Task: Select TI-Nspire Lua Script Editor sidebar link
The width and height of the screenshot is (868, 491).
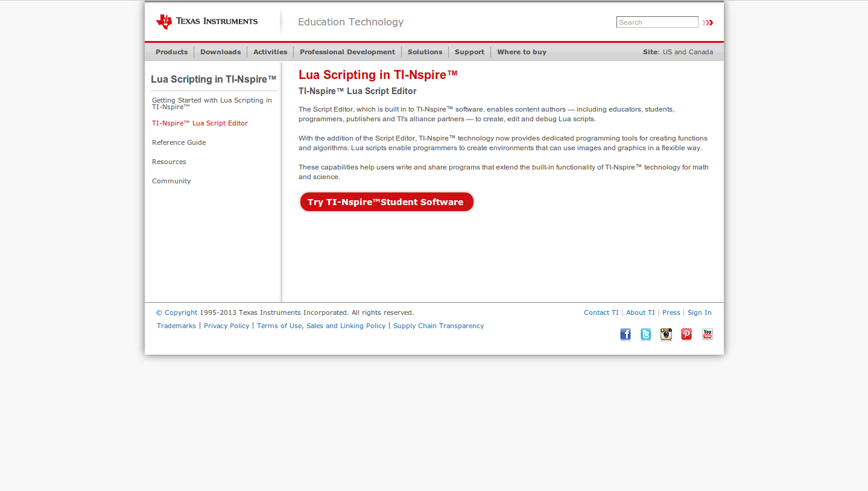Action: 200,123
